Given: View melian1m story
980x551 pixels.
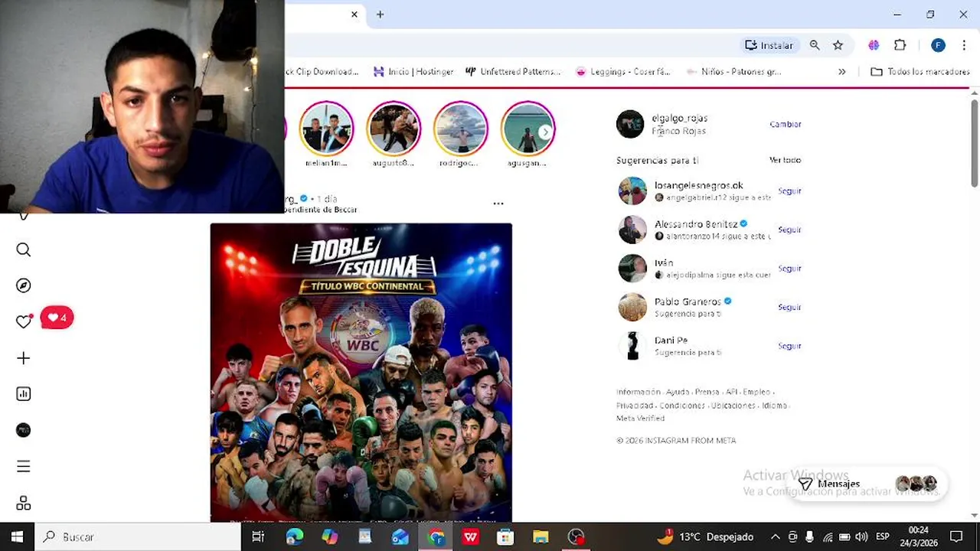Looking at the screenshot, I should pos(326,129).
